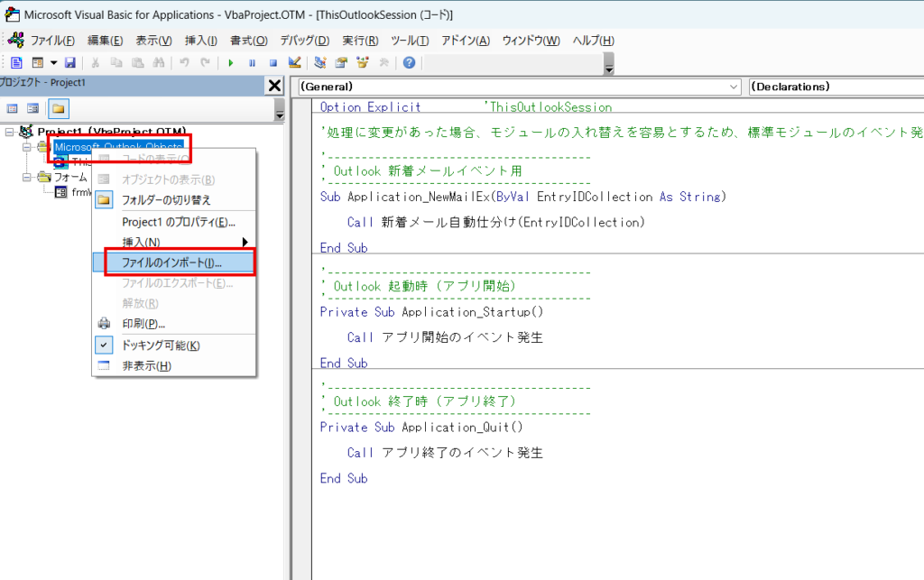924x580 pixels.
Task: Open Project Explorer toolbar icon
Action: pyautogui.click(x=320, y=63)
